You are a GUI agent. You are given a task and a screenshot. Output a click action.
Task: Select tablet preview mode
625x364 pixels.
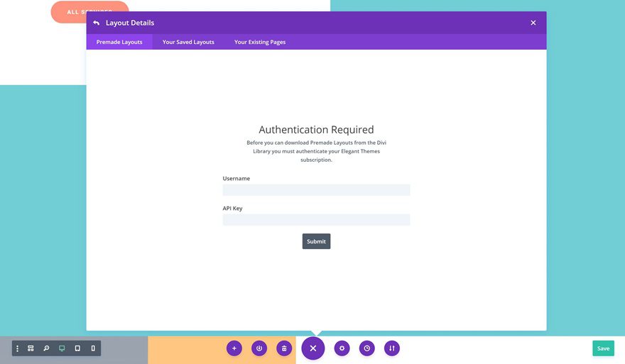coord(77,348)
